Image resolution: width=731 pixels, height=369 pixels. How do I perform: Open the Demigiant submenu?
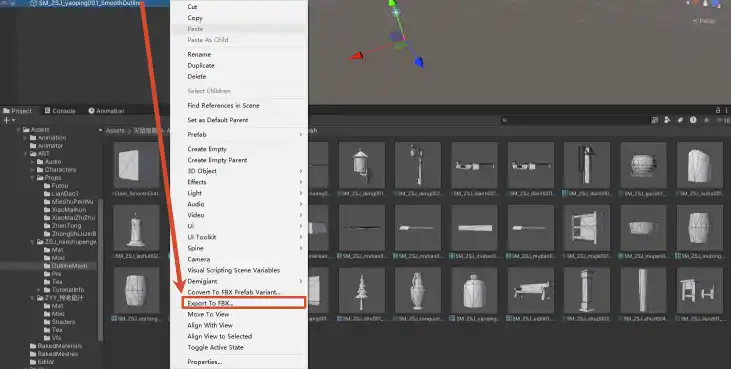click(x=239, y=281)
